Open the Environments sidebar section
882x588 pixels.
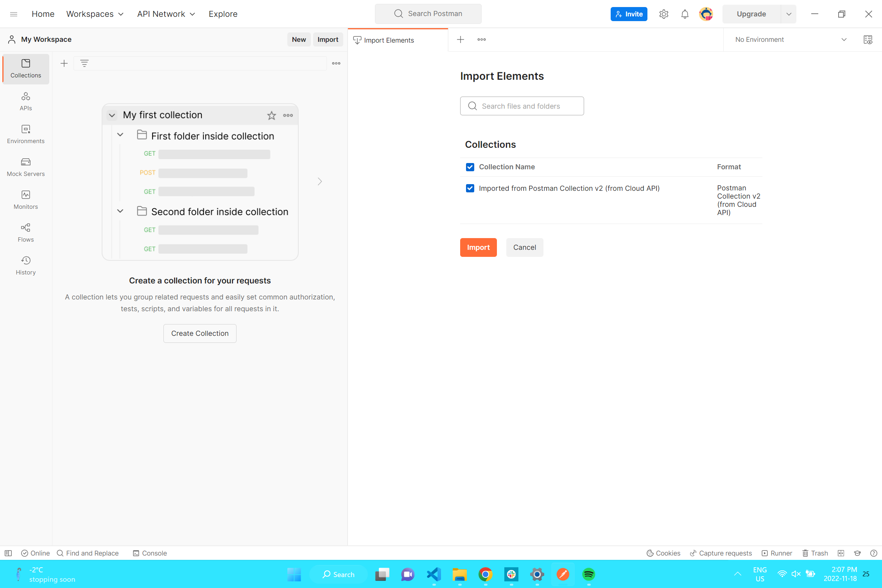coord(26,134)
